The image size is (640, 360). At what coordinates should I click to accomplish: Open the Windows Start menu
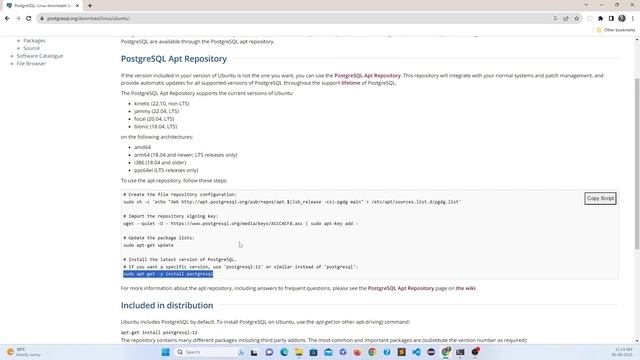coord(165,352)
